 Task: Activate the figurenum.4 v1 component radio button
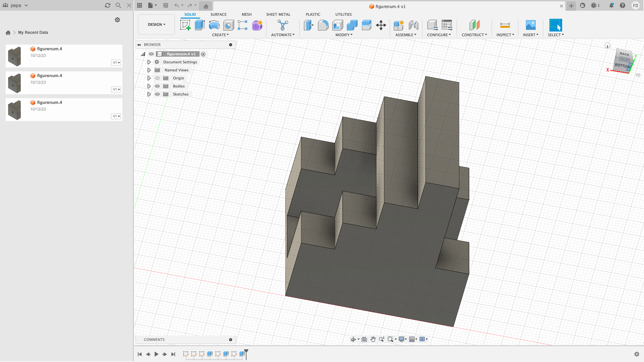(x=203, y=54)
